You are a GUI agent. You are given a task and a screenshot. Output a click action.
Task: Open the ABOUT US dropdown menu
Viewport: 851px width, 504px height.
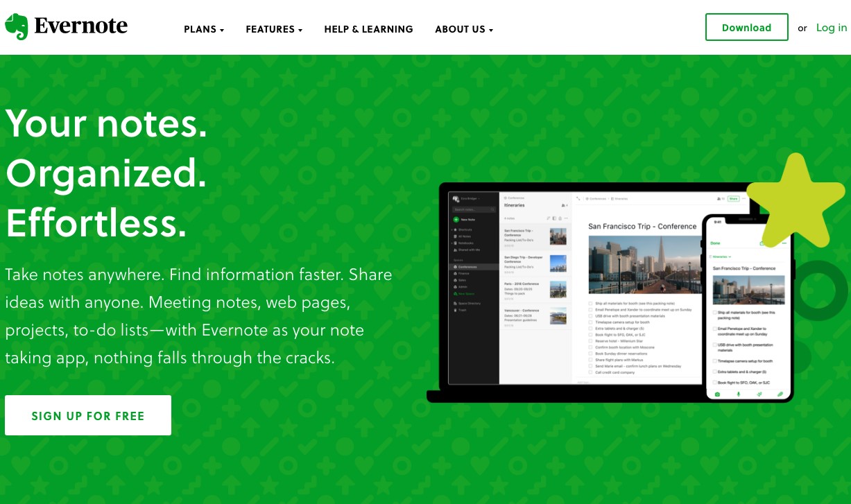point(464,29)
